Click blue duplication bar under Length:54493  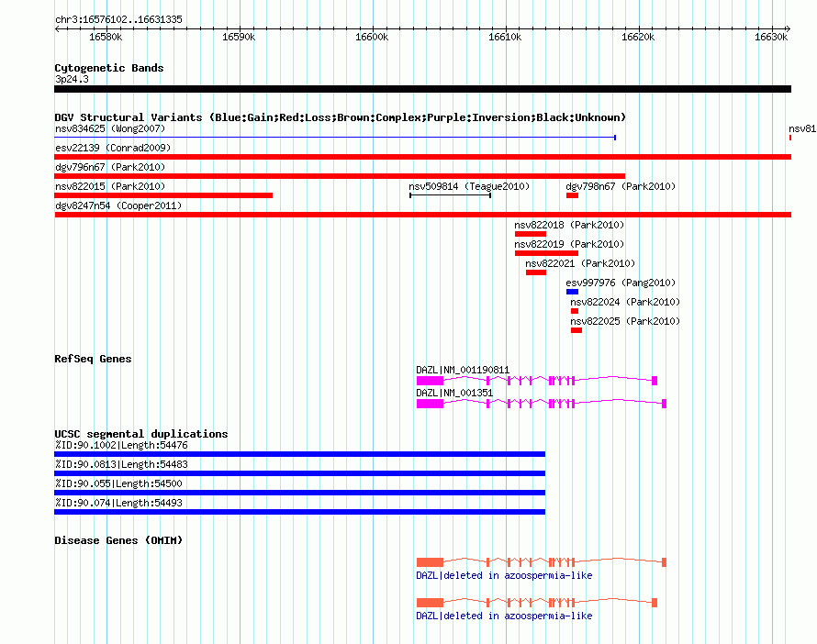[x=299, y=512]
